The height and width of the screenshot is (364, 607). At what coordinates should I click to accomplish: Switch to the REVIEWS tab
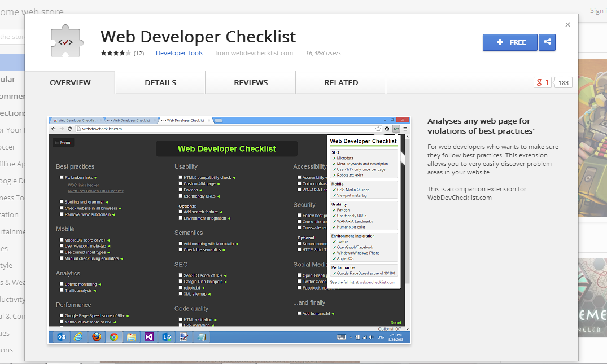point(250,82)
